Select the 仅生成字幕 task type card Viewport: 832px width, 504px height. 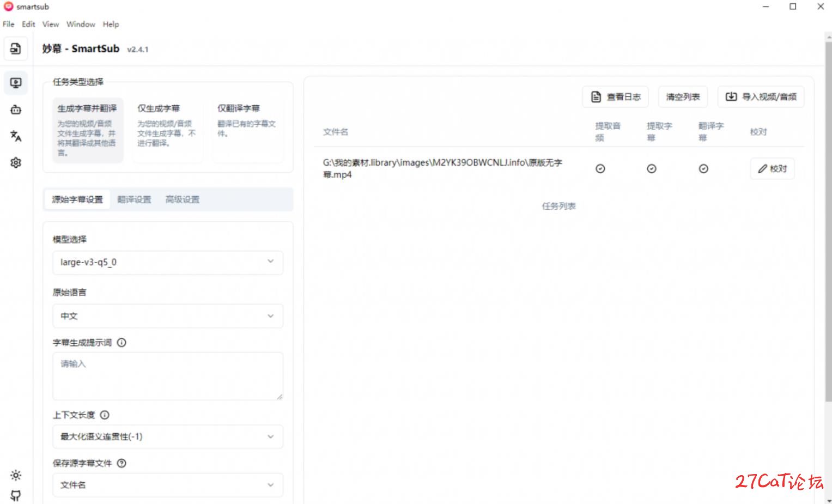[x=167, y=130]
